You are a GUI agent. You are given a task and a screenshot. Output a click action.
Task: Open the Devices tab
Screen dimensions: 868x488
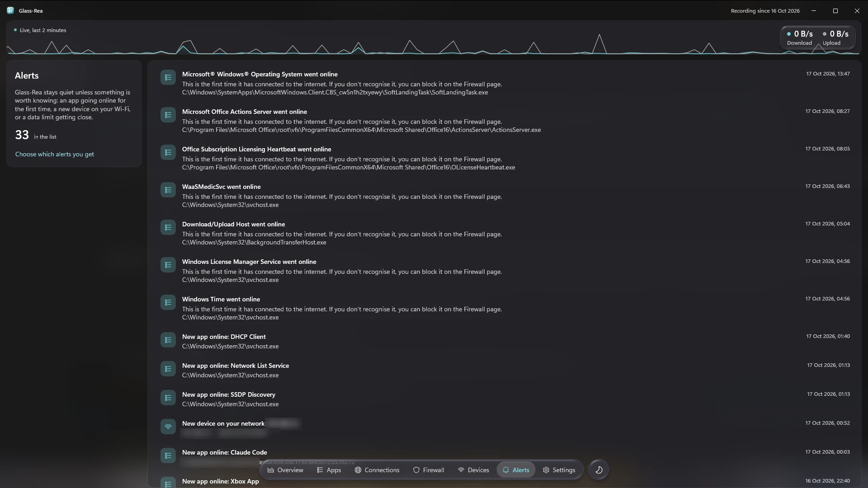point(473,470)
